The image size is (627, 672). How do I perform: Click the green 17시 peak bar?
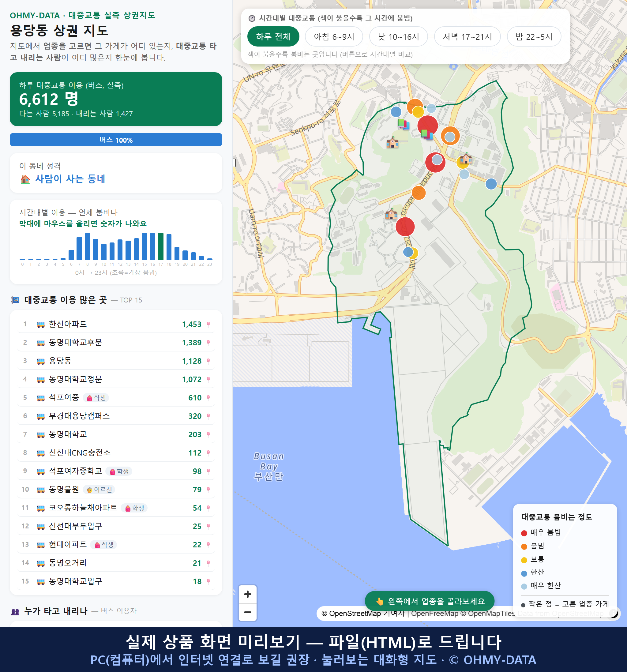(x=161, y=246)
